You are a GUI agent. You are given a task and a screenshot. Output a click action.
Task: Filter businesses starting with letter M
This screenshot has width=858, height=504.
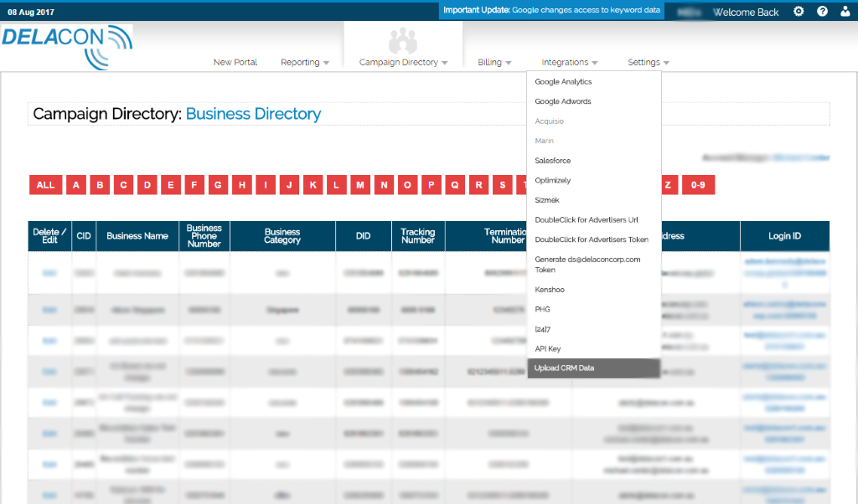(x=360, y=185)
